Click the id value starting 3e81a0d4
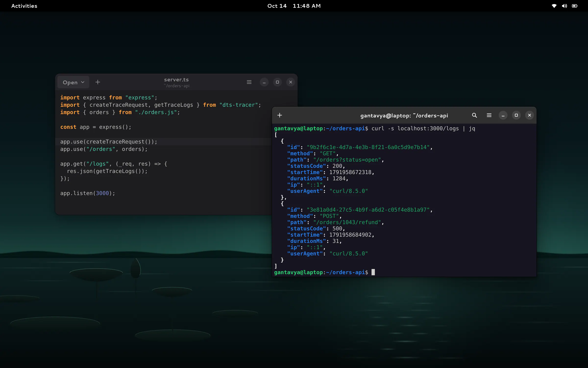 tap(368, 210)
